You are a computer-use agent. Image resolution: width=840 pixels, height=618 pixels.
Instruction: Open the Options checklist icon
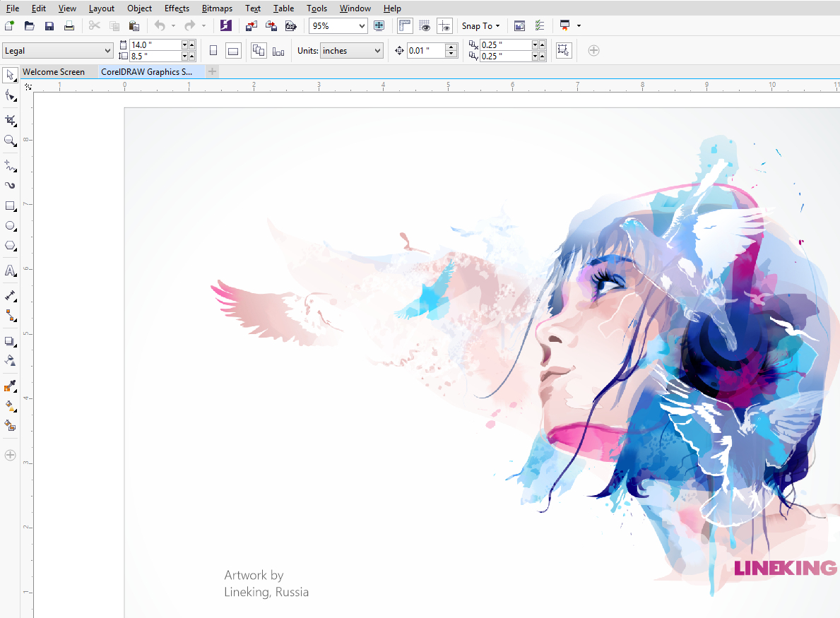[x=540, y=25]
